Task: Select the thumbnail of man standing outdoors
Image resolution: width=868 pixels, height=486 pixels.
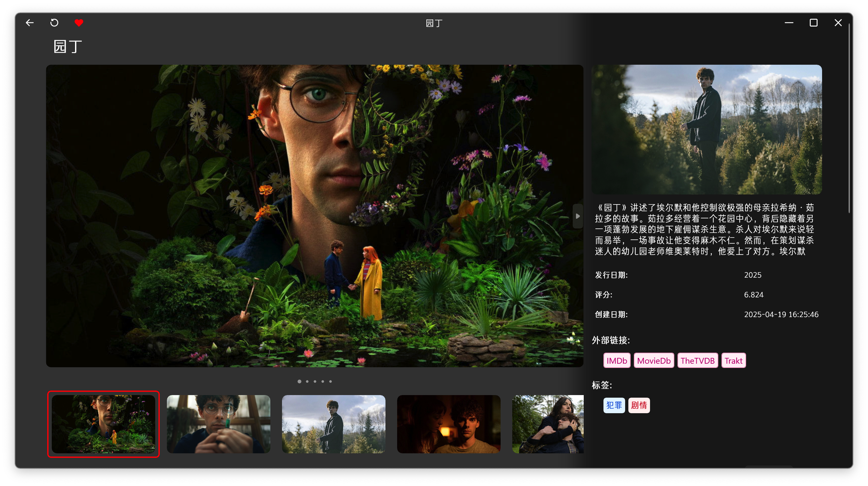Action: coord(333,424)
